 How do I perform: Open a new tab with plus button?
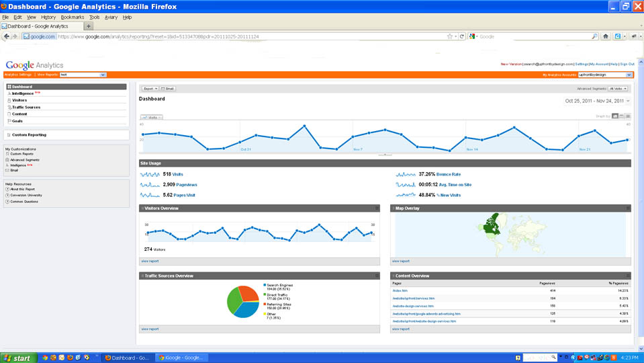click(89, 26)
